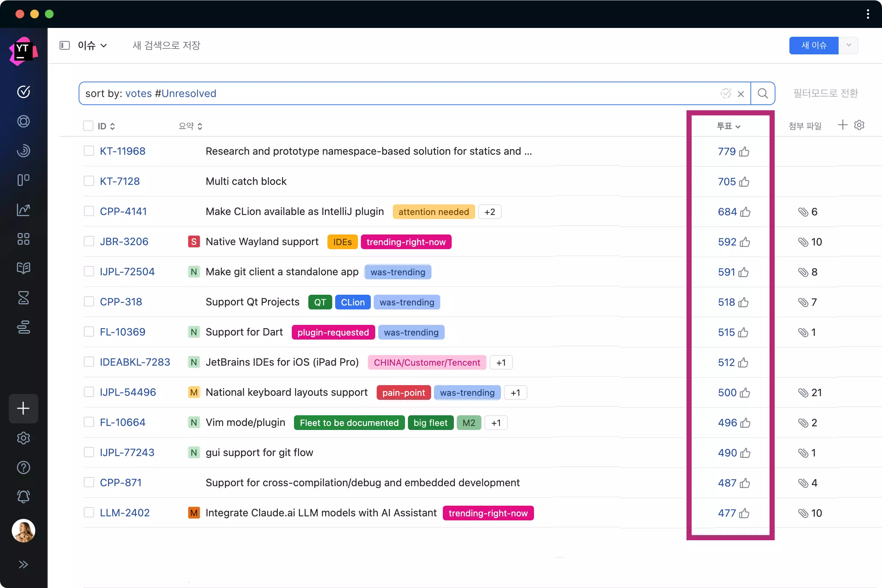
Task: Click the trending-right-now tag on JBR-3206
Action: (x=406, y=242)
